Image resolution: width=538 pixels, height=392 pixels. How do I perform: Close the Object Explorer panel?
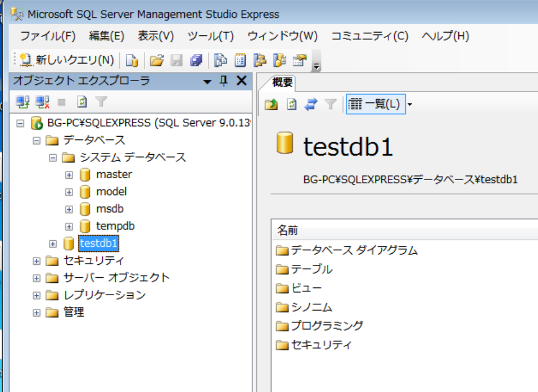[242, 80]
